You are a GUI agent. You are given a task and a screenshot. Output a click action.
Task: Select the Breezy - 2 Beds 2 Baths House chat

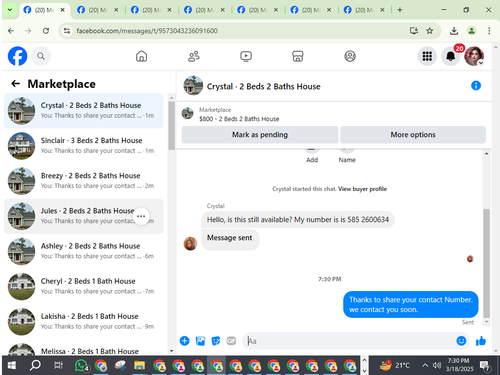(84, 181)
